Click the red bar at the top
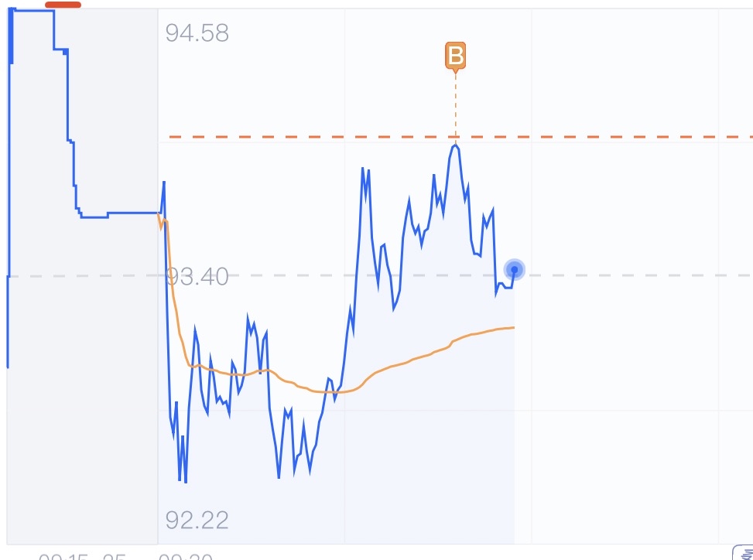The image size is (753, 560). 63,5
